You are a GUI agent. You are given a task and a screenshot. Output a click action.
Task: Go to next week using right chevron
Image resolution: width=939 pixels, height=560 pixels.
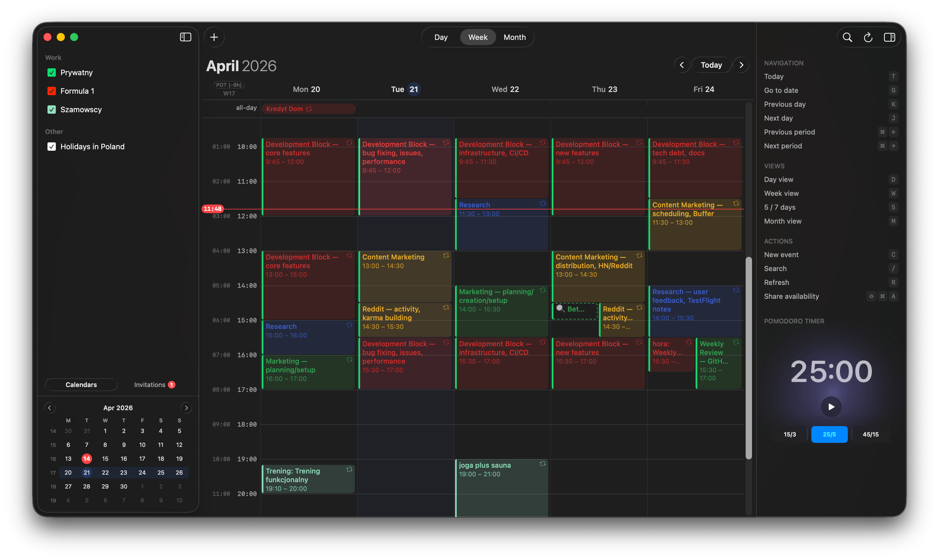(741, 65)
